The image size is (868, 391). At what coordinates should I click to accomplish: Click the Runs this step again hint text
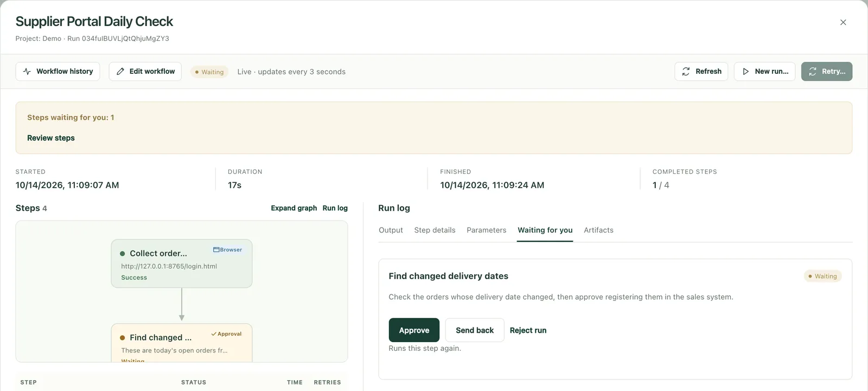tap(425, 348)
